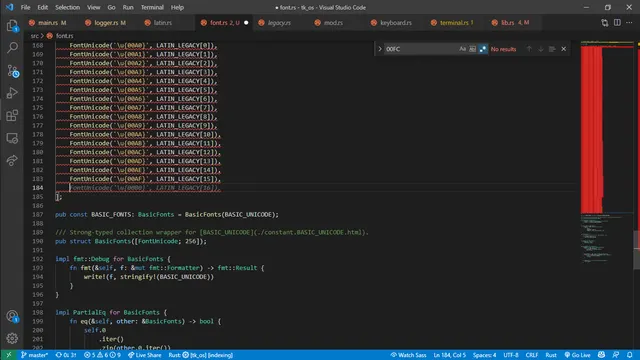The height and width of the screenshot is (360, 640).
Task: Open the Run and Debug view
Action: [12, 93]
